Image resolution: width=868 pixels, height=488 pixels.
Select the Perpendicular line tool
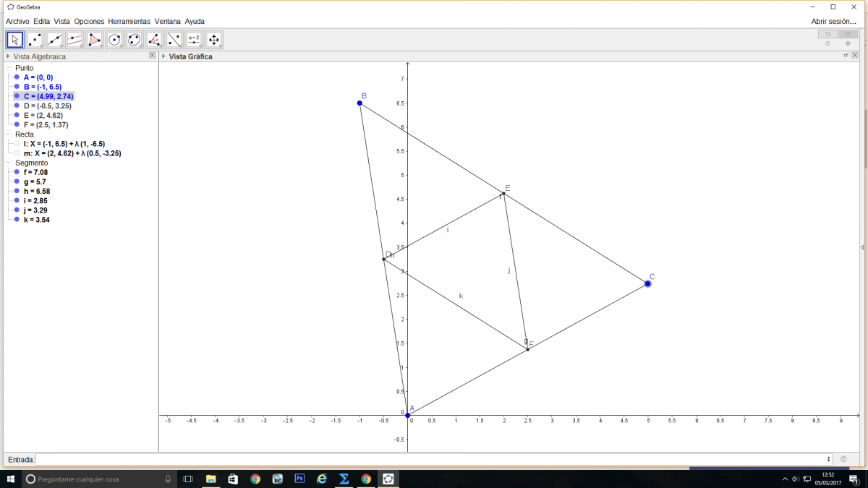(x=75, y=40)
